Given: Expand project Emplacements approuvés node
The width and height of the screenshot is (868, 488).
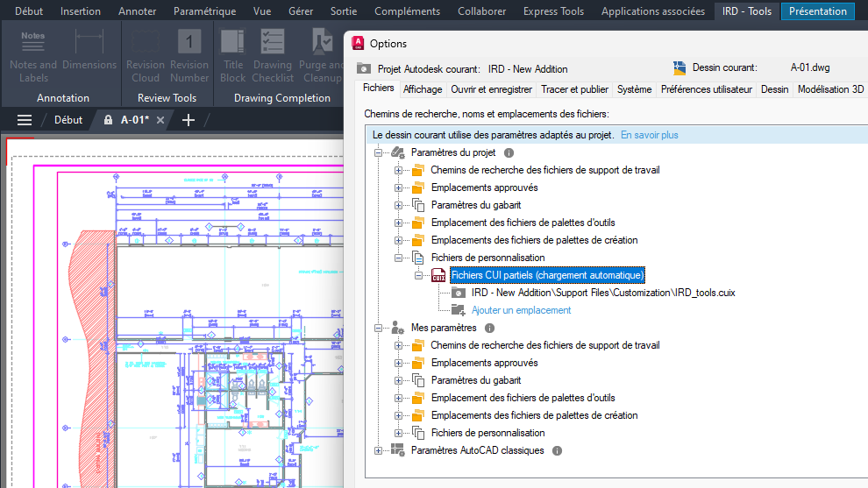Looking at the screenshot, I should click(399, 188).
